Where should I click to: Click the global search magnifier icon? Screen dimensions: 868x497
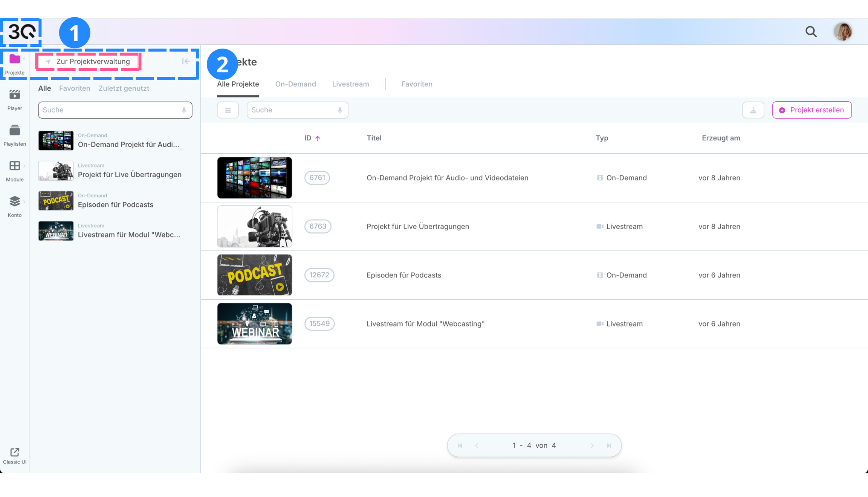(x=811, y=32)
